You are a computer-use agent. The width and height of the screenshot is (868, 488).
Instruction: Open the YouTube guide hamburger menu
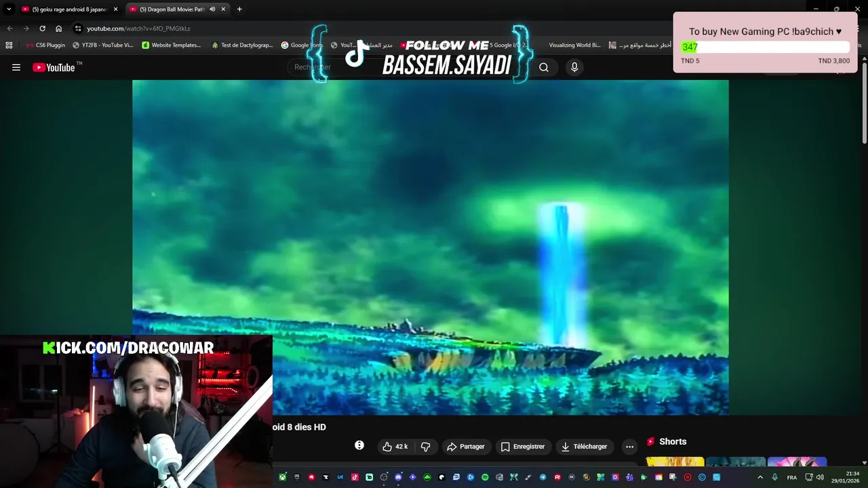tap(16, 67)
